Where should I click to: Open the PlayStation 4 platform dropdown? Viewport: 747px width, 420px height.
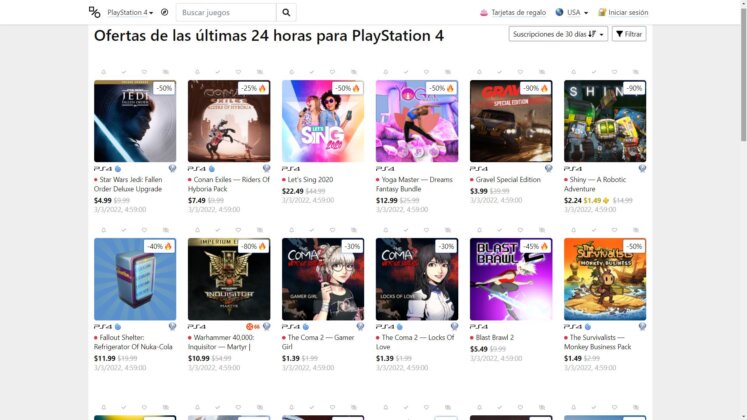(x=130, y=12)
